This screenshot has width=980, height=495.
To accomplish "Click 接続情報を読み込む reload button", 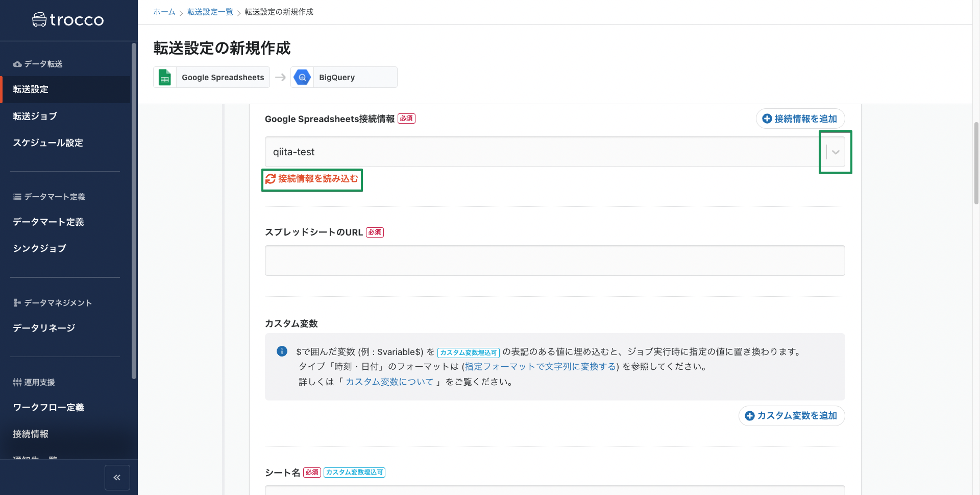I will click(312, 179).
